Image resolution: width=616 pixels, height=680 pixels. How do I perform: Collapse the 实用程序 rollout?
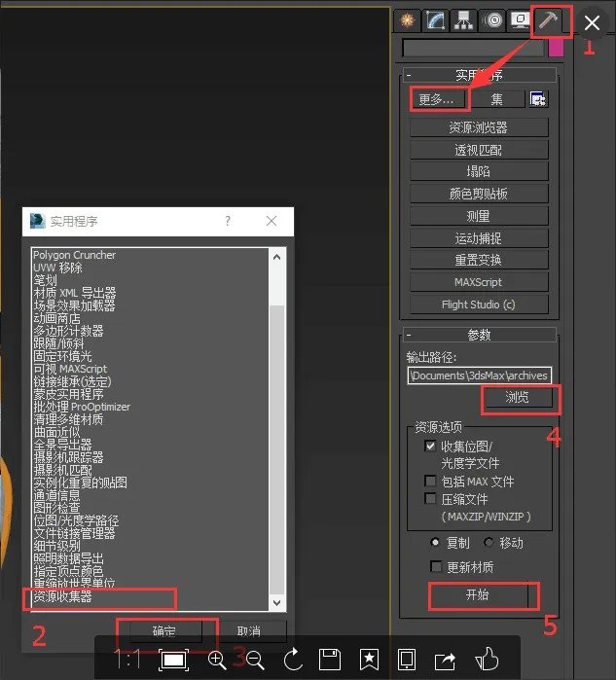pyautogui.click(x=480, y=75)
